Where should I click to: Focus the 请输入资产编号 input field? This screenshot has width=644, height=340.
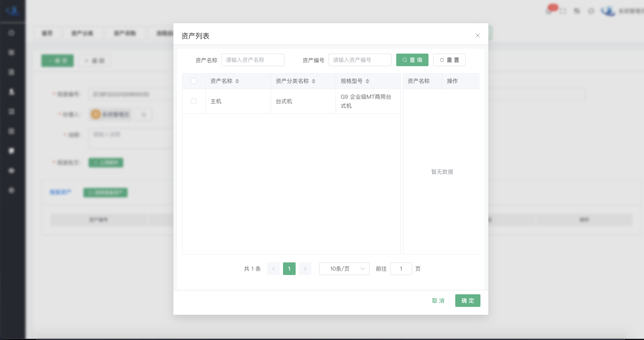click(x=360, y=60)
